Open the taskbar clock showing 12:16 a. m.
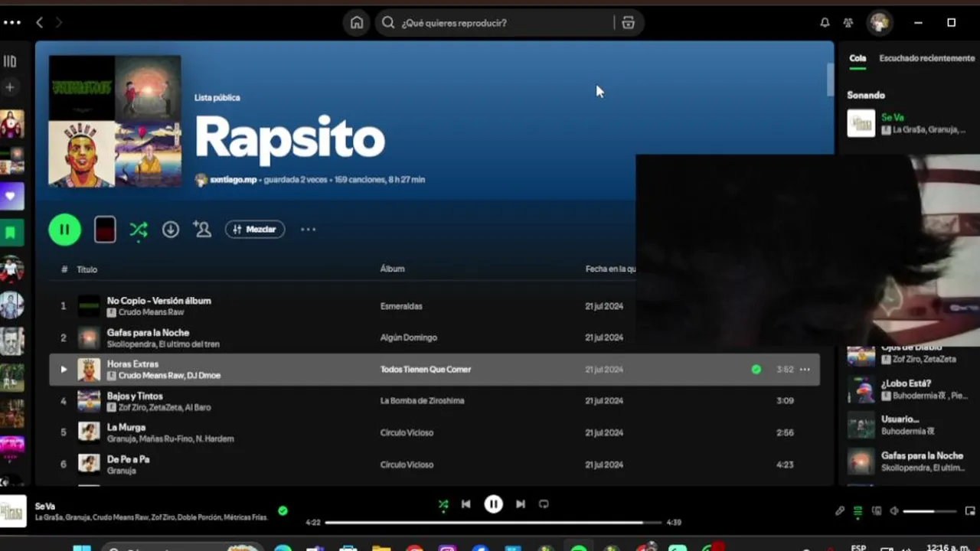Viewport: 980px width, 551px height. 947,547
